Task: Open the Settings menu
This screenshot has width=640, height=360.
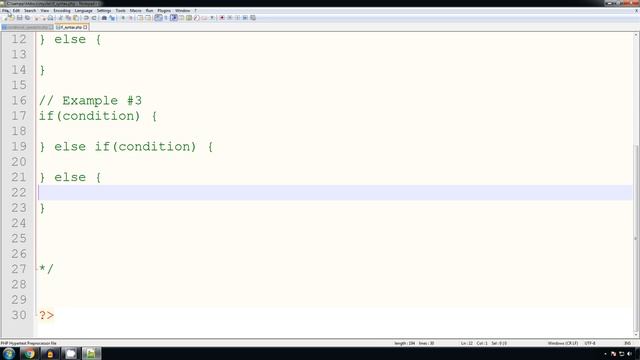Action: 104,11
